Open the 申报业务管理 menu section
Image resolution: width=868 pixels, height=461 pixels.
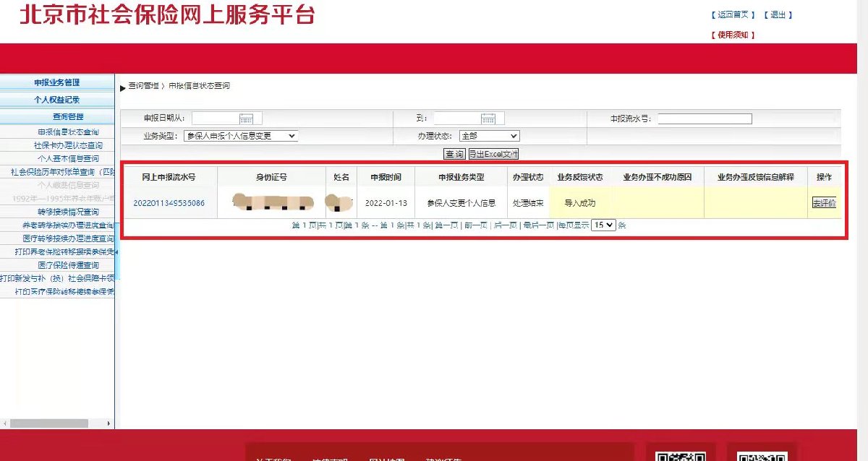57,82
